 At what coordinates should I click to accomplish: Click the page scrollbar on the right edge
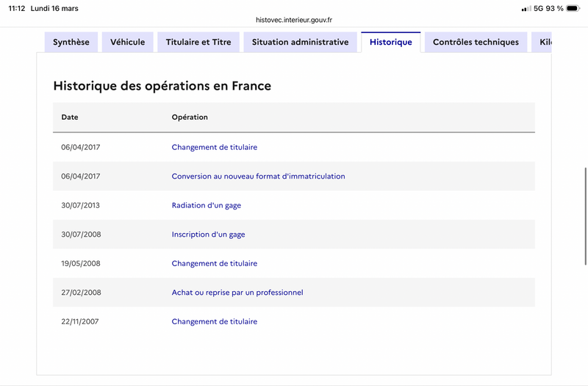click(x=585, y=215)
